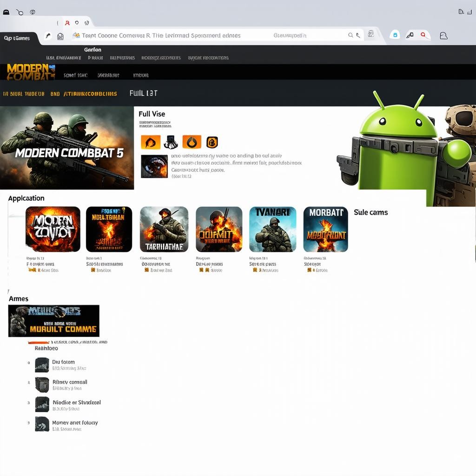Open the TARHIATHAE soldier app icon
This screenshot has width=476, height=476.
[164, 230]
